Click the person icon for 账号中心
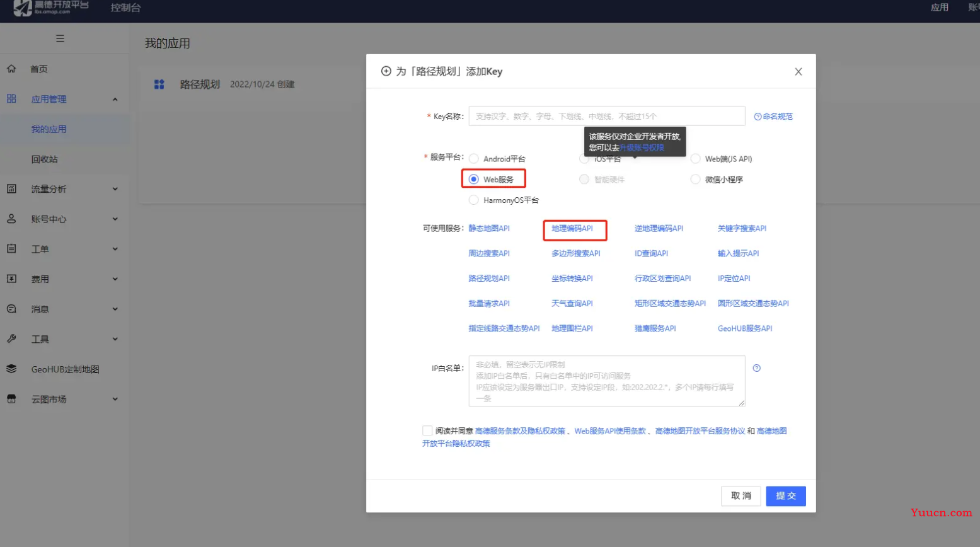Screen dimensions: 980x547 pyautogui.click(x=11, y=219)
